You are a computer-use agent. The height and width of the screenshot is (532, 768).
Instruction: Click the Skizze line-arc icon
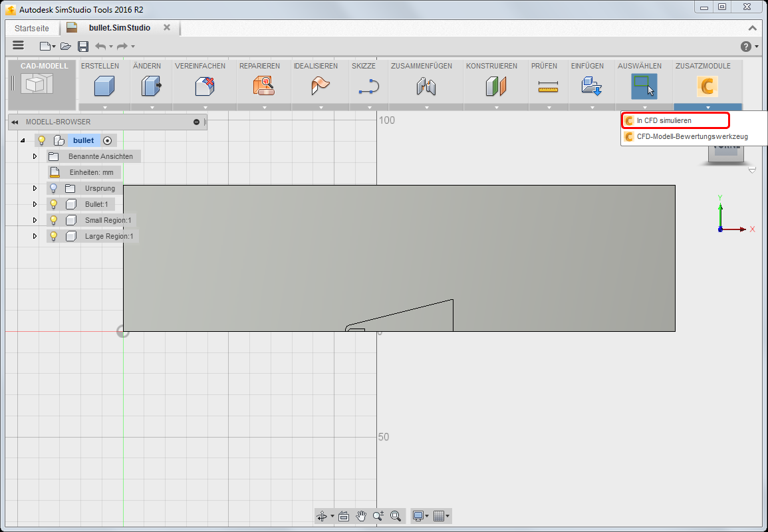369,86
